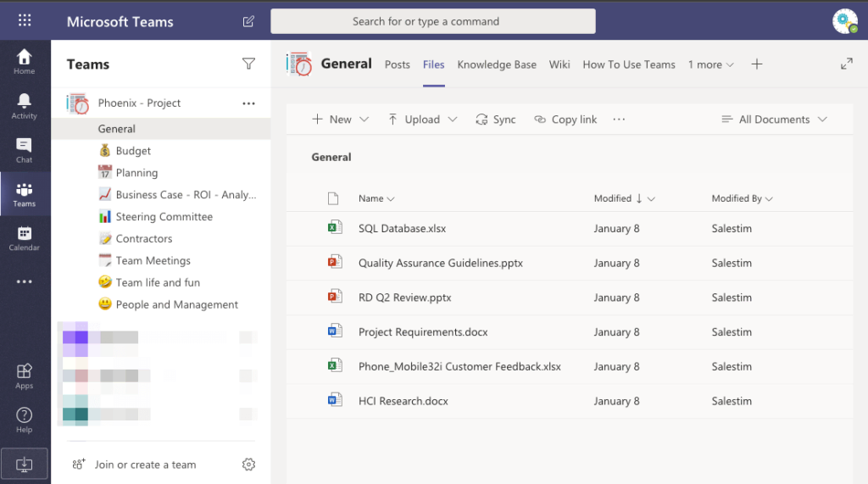
Task: Click the General channel team logo
Action: 299,64
